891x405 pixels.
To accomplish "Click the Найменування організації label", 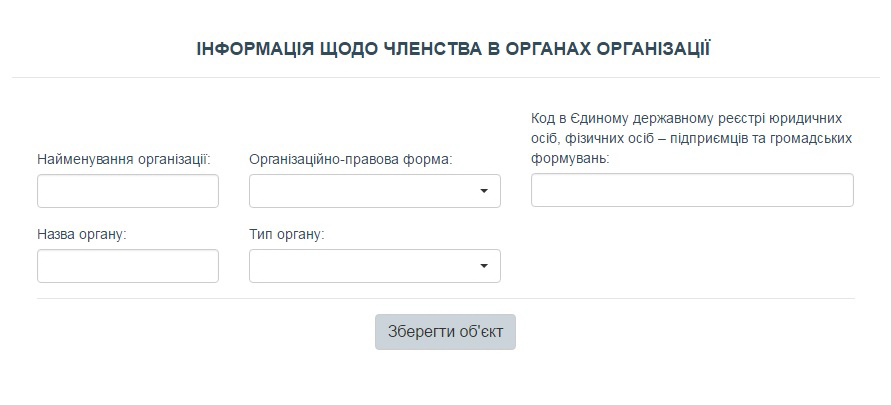I will point(124,160).
